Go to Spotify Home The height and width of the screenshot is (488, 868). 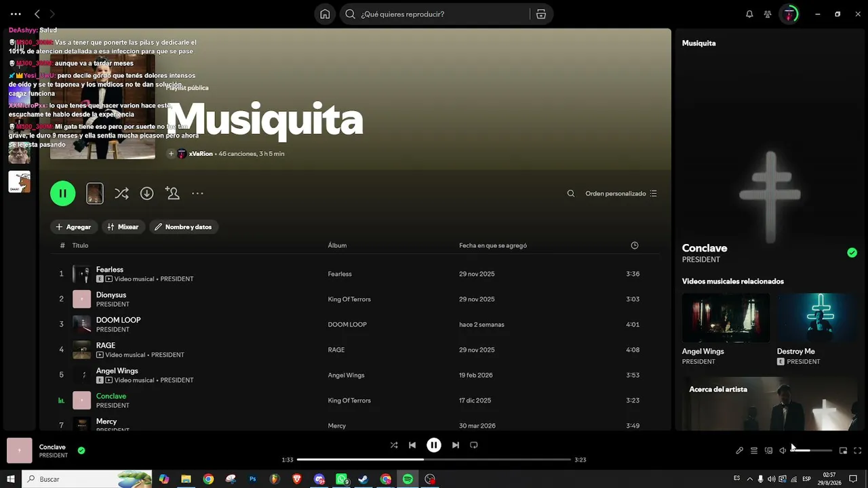(x=325, y=14)
